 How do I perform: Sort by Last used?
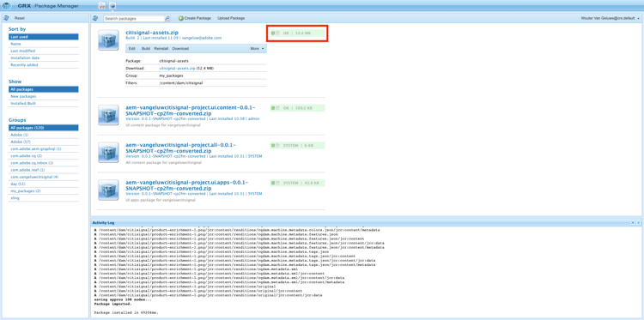coord(43,37)
